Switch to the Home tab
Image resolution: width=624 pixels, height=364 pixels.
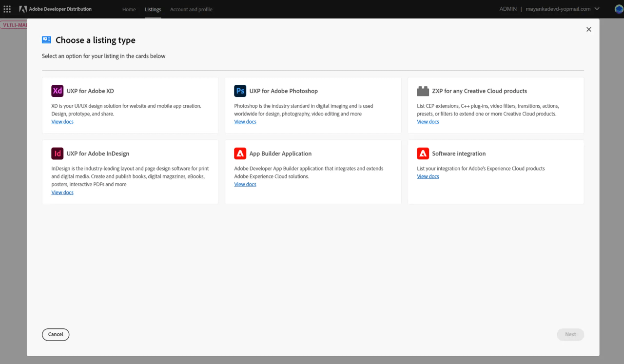129,9
